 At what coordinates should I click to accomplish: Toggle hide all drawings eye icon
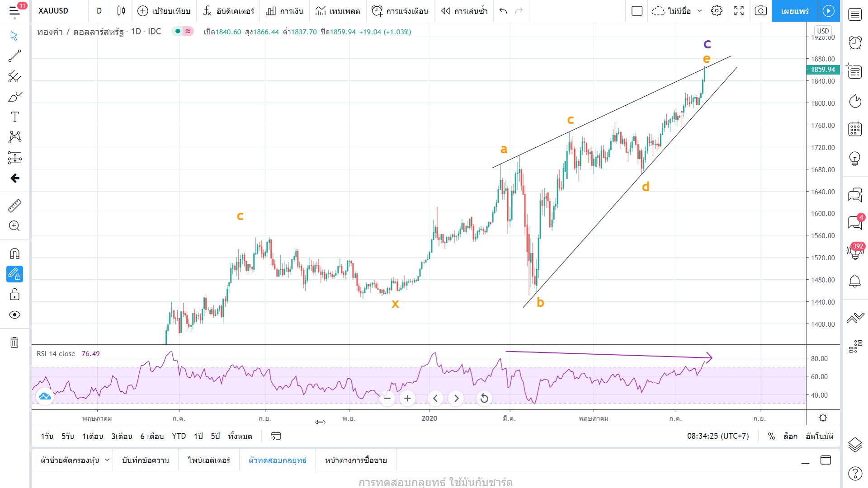14,315
